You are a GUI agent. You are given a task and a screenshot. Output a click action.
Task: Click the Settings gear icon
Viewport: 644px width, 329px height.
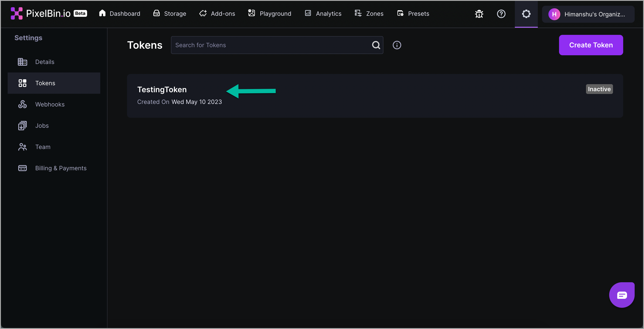[526, 14]
